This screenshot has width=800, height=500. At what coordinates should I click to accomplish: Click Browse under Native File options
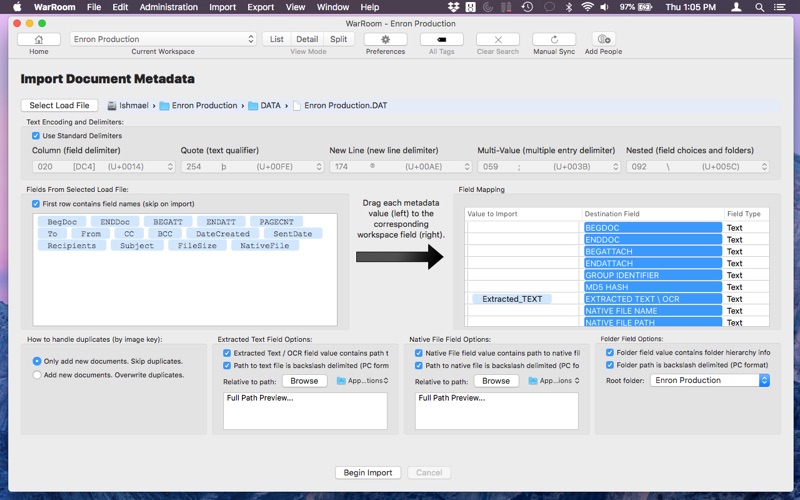tap(496, 381)
